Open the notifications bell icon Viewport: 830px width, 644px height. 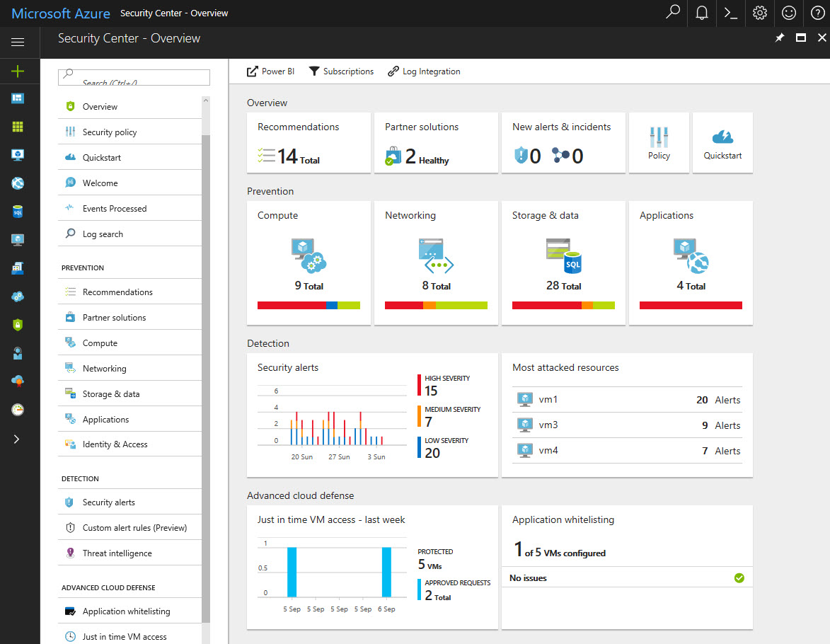click(701, 13)
